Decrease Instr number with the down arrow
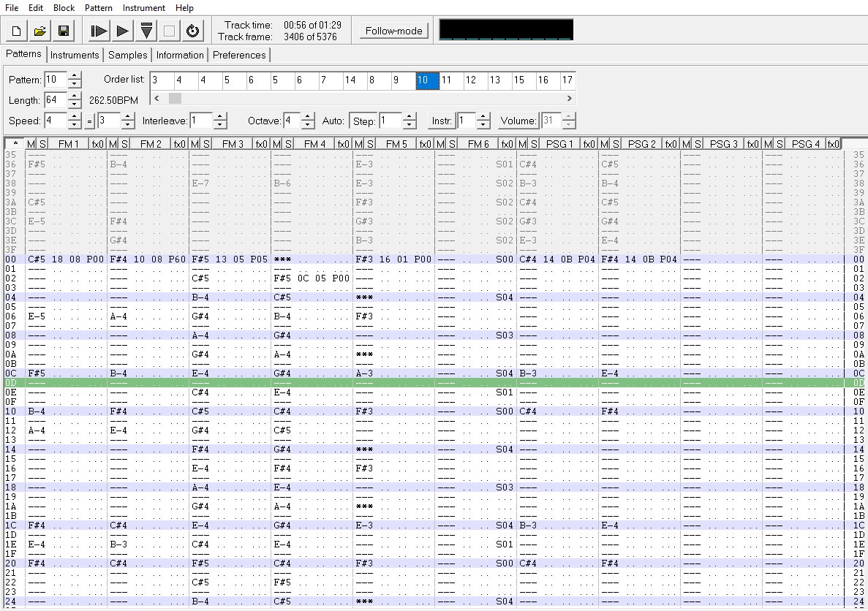This screenshot has width=868, height=611. coord(483,124)
